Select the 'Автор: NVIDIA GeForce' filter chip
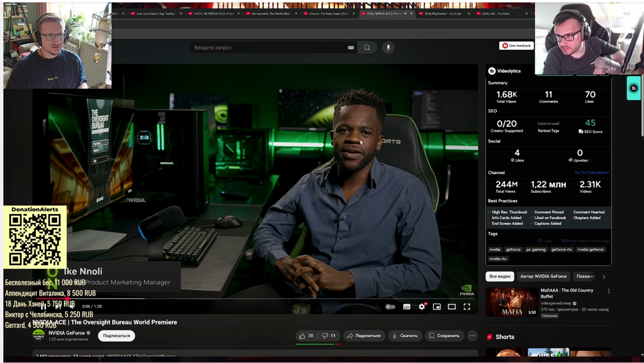The width and height of the screenshot is (644, 363). pos(543,276)
